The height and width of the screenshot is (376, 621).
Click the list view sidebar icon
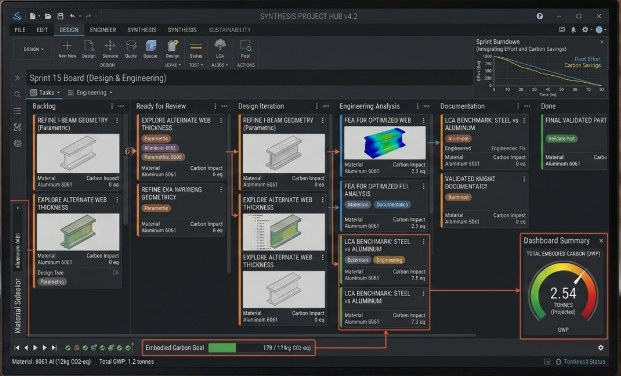17,111
